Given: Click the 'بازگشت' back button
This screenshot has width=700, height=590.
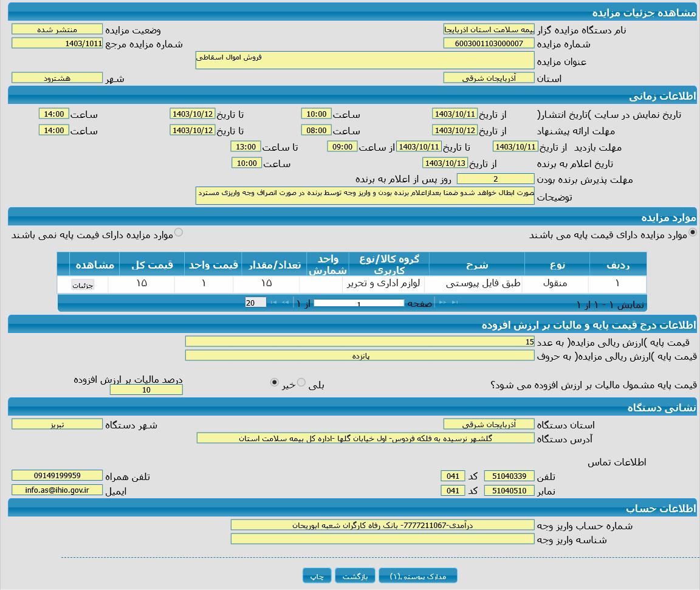Looking at the screenshot, I should tap(355, 576).
